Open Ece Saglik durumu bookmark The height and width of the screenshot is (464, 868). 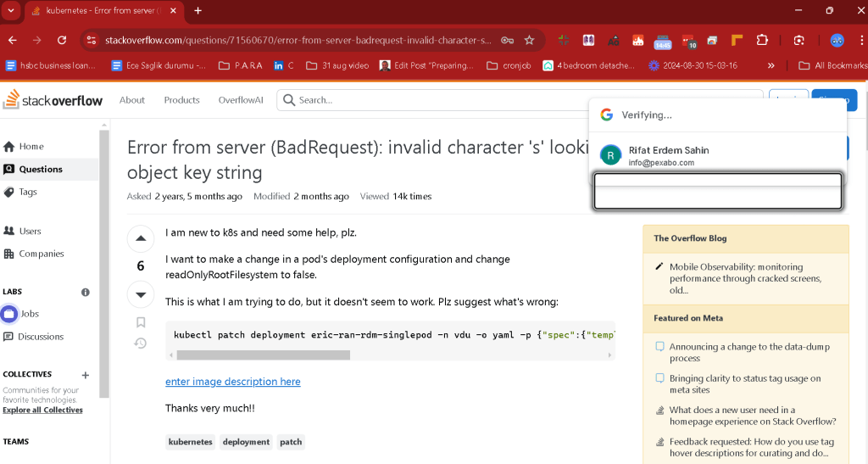pyautogui.click(x=159, y=65)
